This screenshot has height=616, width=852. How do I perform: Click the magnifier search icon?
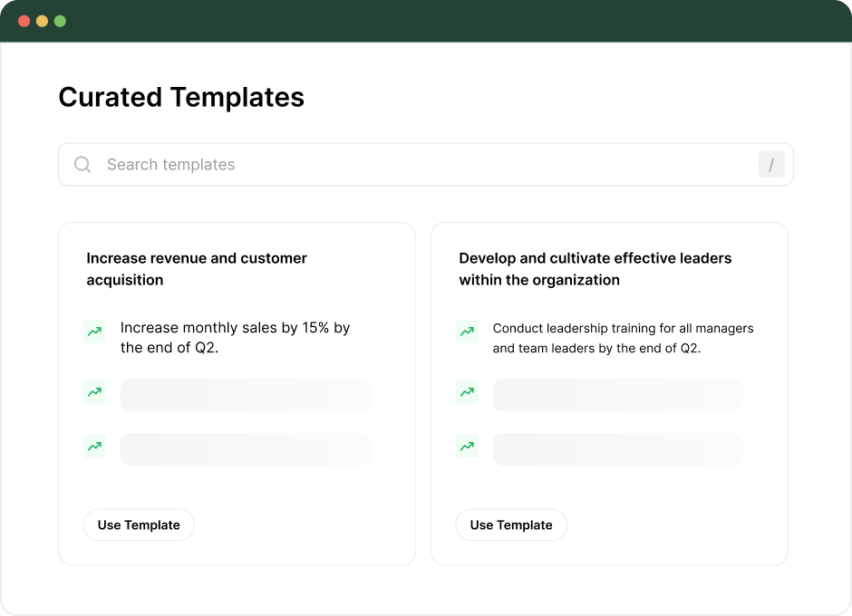[82, 164]
